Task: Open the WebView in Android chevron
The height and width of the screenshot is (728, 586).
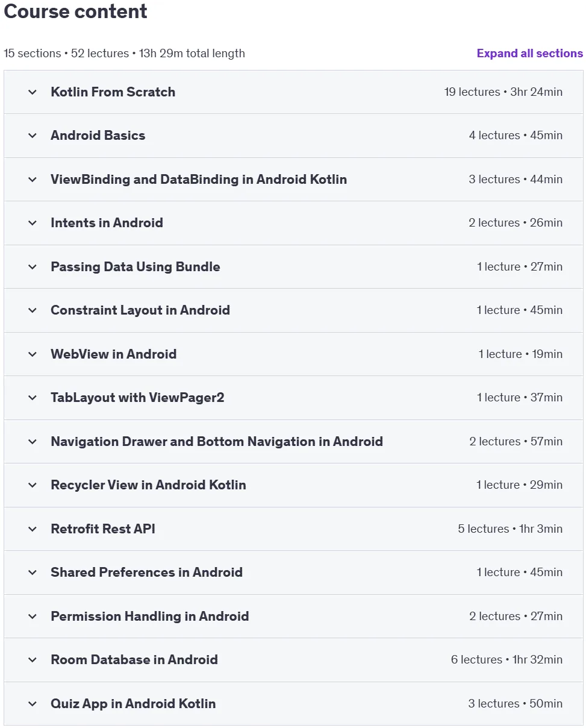Action: point(33,354)
